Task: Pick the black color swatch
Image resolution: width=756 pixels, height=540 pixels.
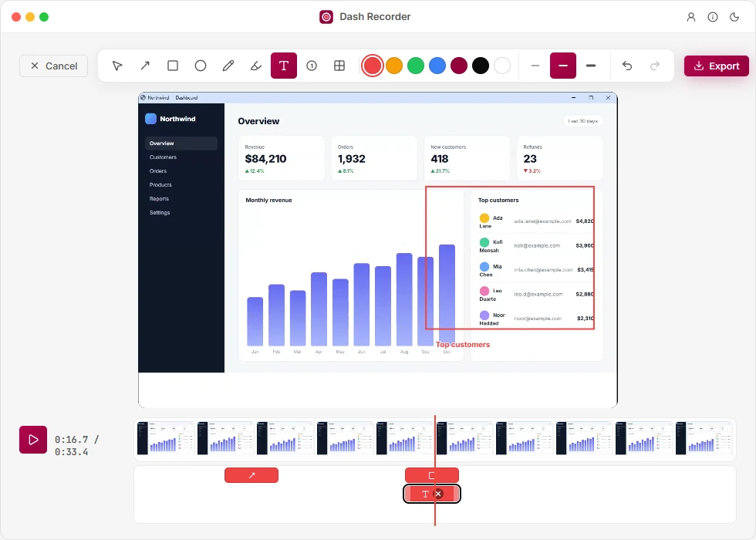Action: click(481, 66)
